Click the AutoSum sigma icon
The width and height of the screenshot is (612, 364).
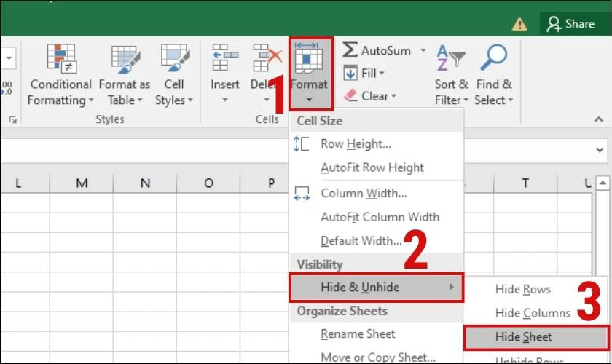tap(350, 50)
